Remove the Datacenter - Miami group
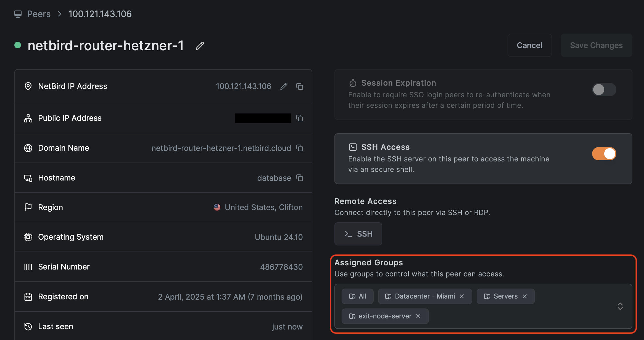 coord(462,296)
